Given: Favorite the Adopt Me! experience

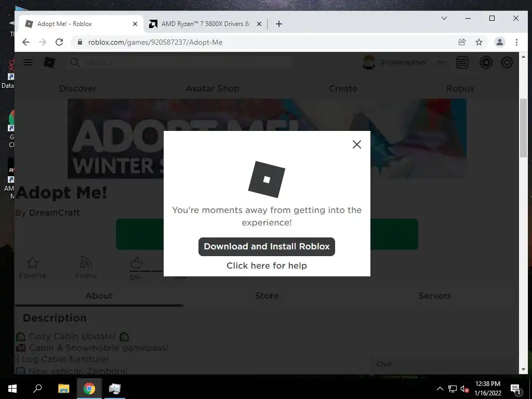Looking at the screenshot, I should click(x=33, y=268).
